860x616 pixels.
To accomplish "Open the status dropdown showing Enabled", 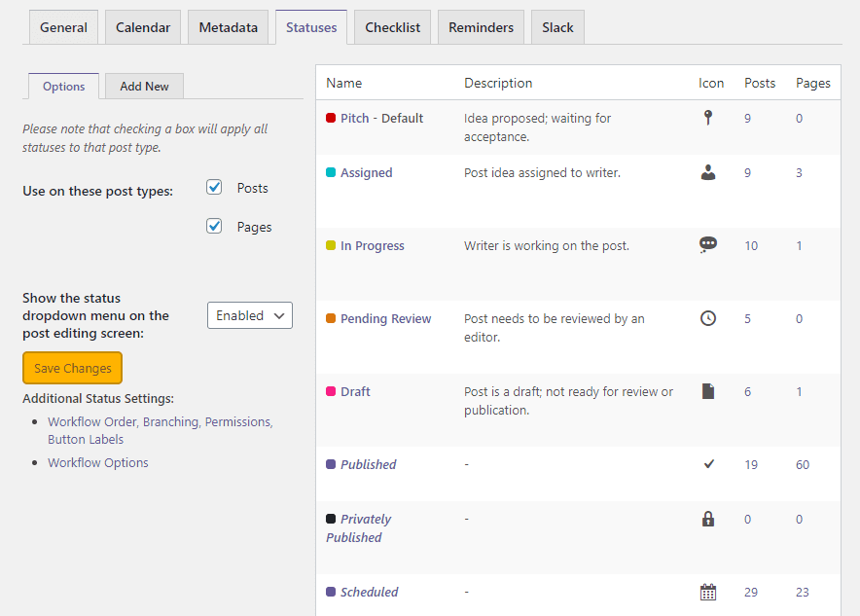I will pyautogui.click(x=249, y=314).
